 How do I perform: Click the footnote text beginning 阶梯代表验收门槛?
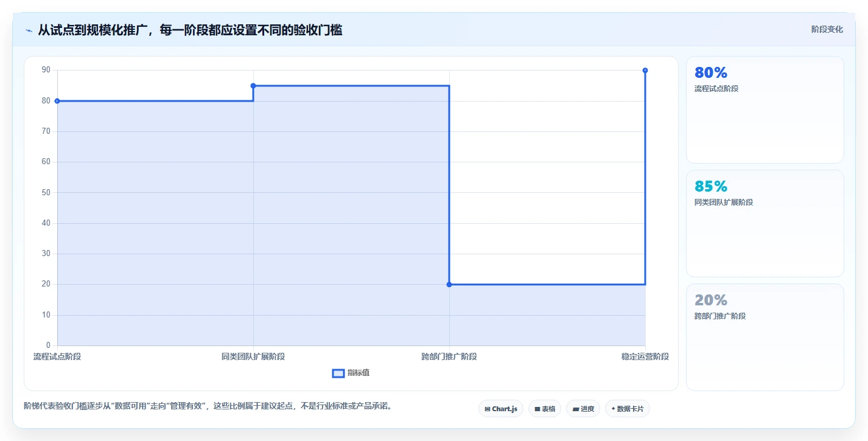(208, 406)
